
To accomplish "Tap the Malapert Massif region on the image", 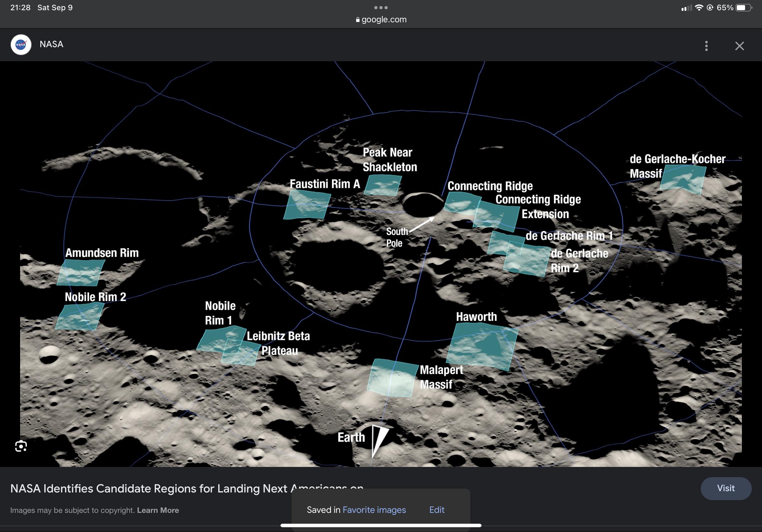I will (392, 378).
